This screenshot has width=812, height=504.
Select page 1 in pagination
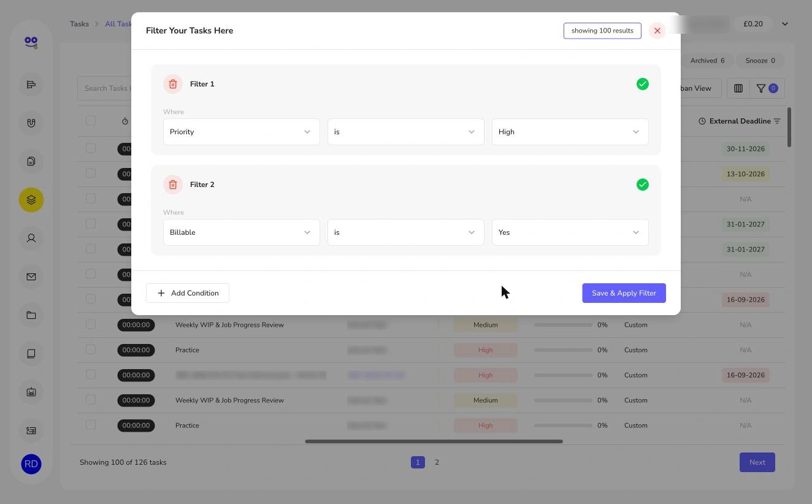click(418, 462)
